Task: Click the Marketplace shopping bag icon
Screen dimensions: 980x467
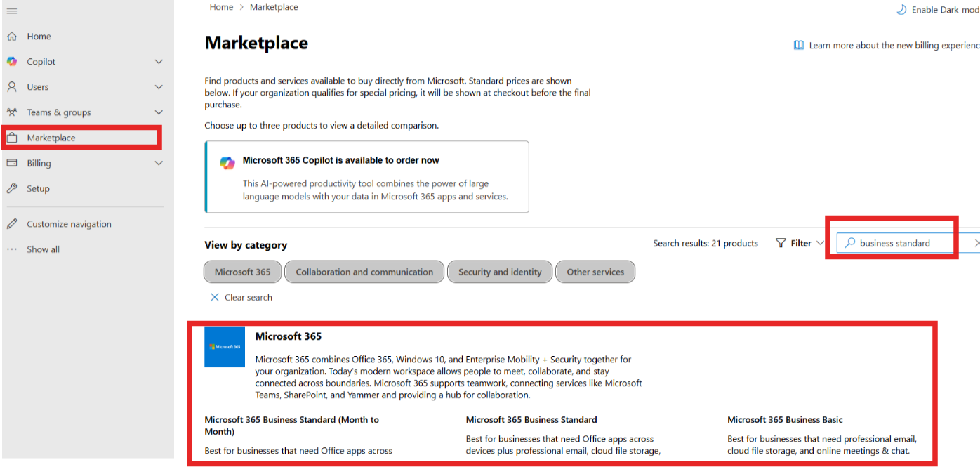Action: click(x=12, y=138)
